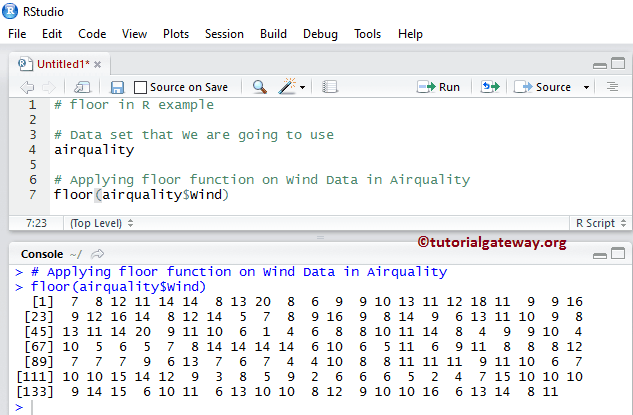Open the Compile Report notebook icon
Image resolution: width=633 pixels, height=415 pixels.
(330, 87)
